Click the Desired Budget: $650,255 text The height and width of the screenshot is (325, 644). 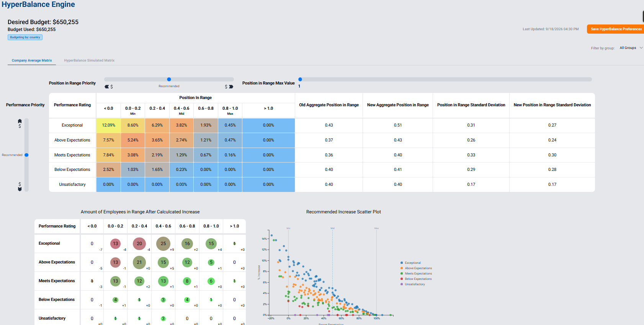[43, 22]
